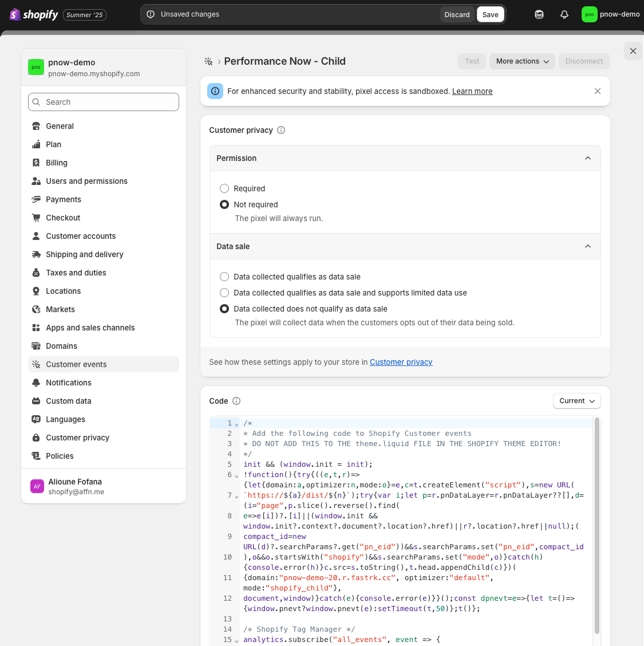
Task: Click the Domains icon in sidebar
Action: coord(36,346)
